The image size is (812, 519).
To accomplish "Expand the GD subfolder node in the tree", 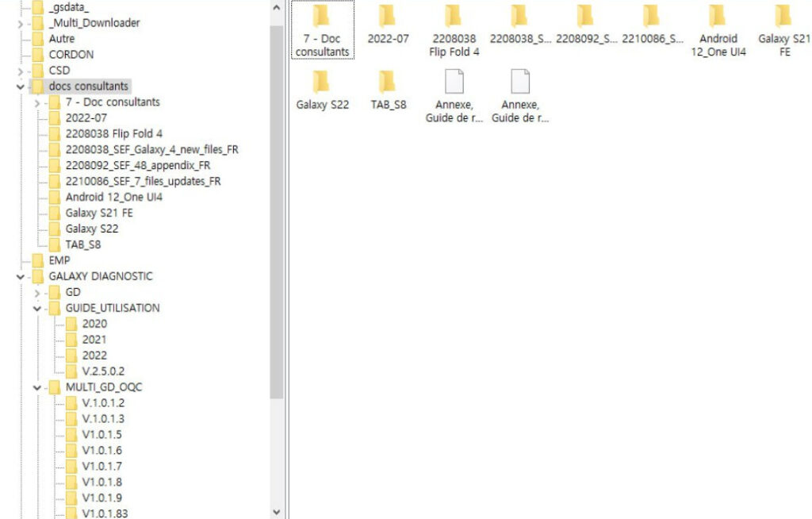I will click(36, 292).
